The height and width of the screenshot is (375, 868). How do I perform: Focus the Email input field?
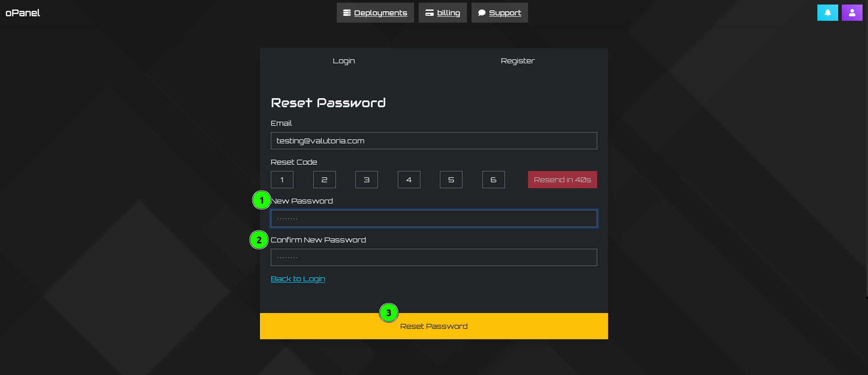[x=434, y=141]
